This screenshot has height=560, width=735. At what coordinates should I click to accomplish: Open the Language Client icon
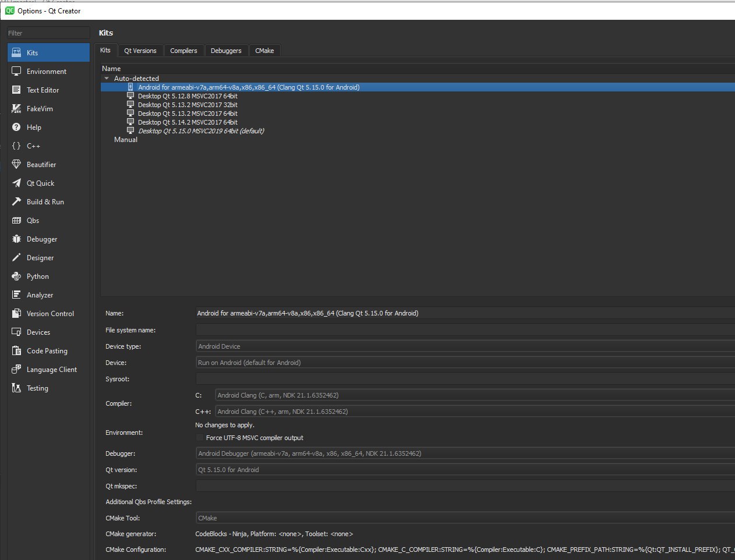tap(16, 369)
